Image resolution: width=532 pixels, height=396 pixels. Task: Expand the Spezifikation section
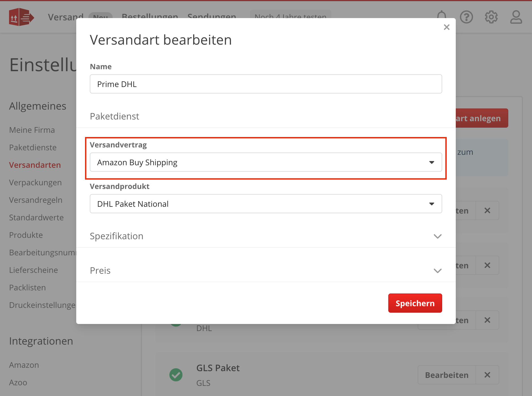click(x=266, y=236)
